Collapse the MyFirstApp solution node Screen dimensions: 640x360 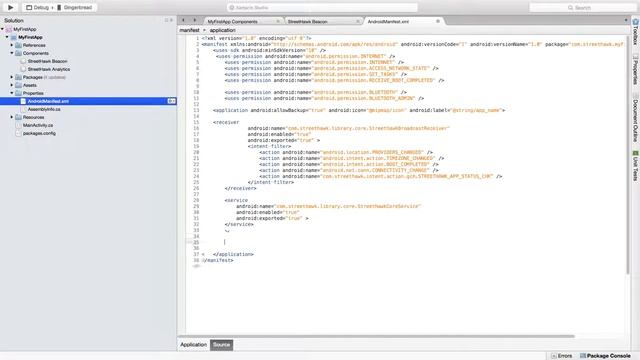[x=2, y=29]
